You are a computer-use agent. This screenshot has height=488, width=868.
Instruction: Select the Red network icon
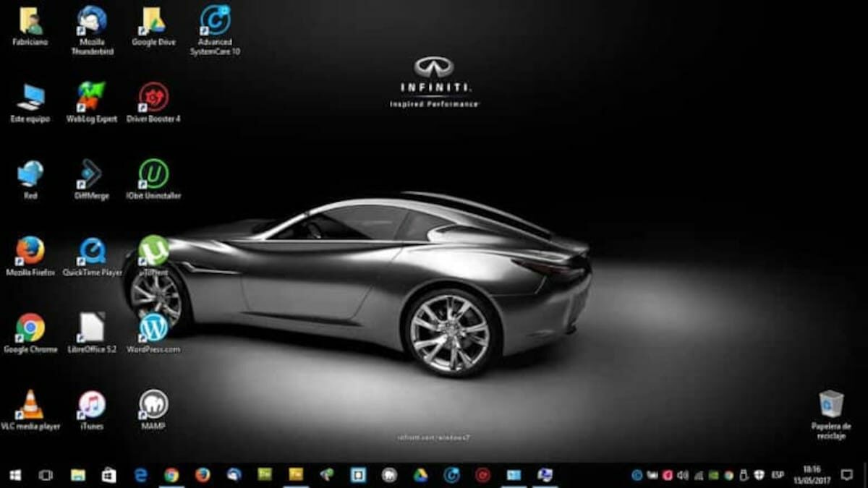tap(30, 179)
